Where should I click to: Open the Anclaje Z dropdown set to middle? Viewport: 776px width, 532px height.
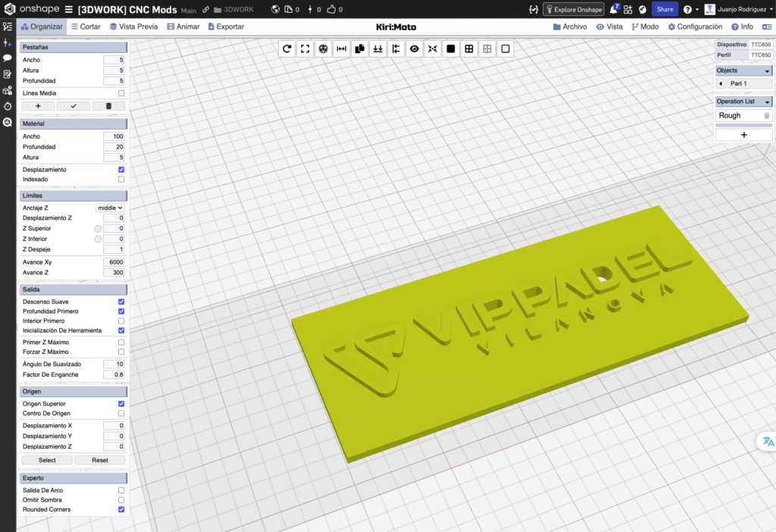click(110, 207)
